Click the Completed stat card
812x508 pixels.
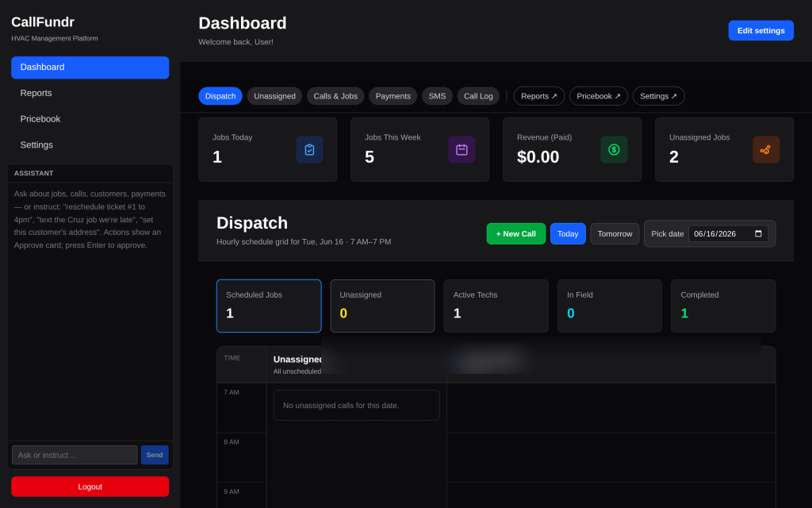tap(723, 306)
